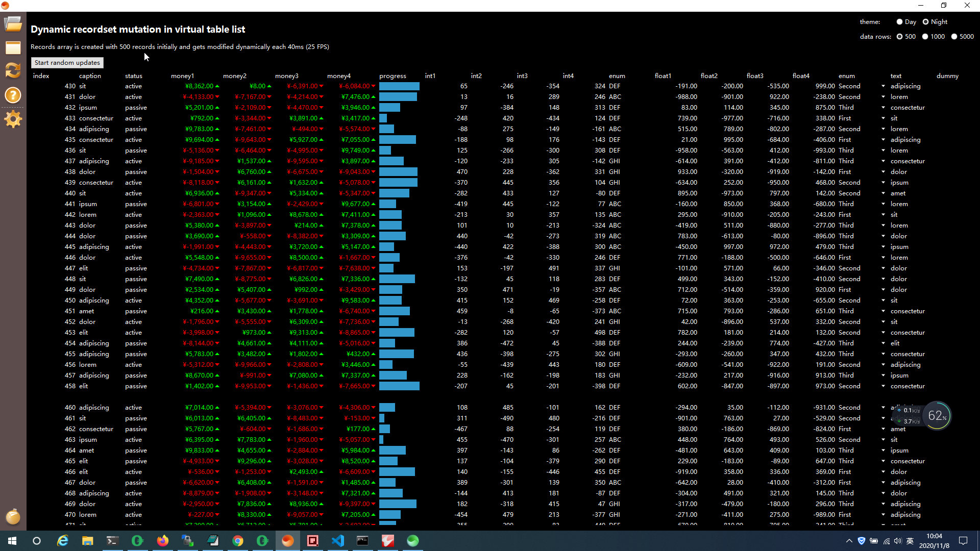This screenshot has height=551, width=980.
Task: Select the Night theme option
Action: click(925, 22)
